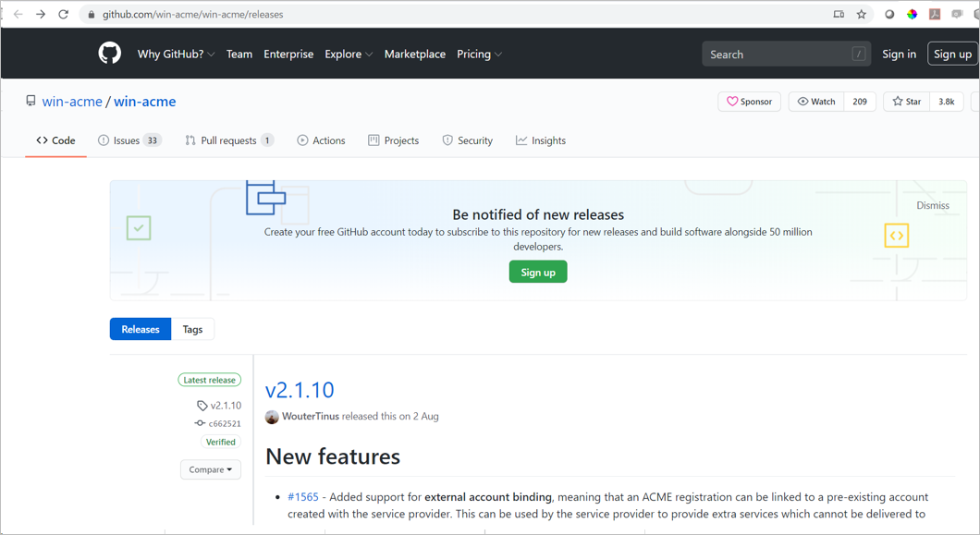Switch to the Tags view
Image resolution: width=980 pixels, height=535 pixels.
click(x=192, y=329)
